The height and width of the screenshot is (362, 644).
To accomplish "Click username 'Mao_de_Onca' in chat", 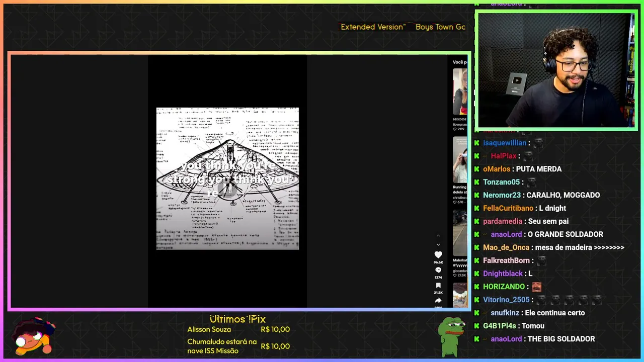I will [506, 247].
